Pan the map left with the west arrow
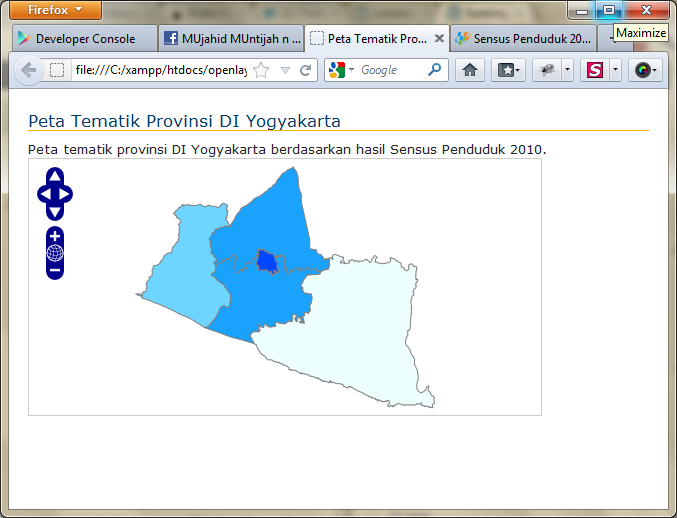The width and height of the screenshot is (677, 518). click(44, 194)
